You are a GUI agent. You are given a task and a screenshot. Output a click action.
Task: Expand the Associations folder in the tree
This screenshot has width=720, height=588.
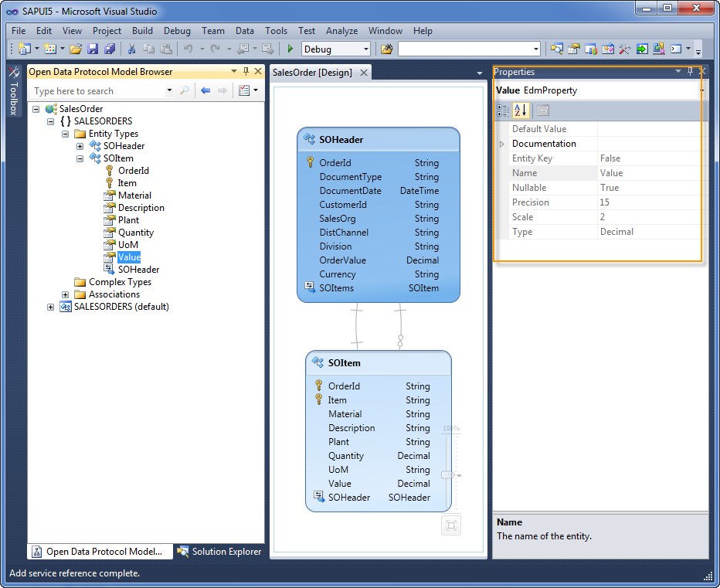pos(66,294)
